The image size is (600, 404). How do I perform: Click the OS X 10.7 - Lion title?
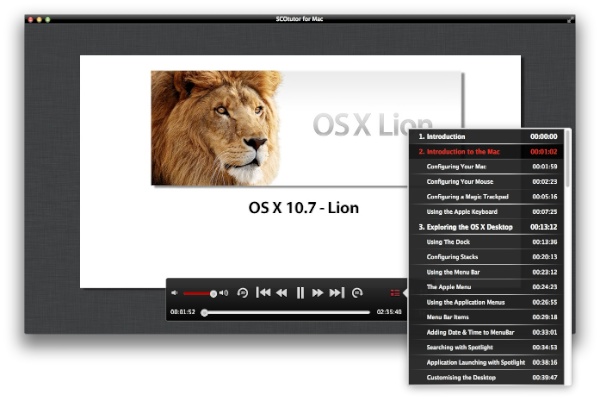tap(304, 208)
